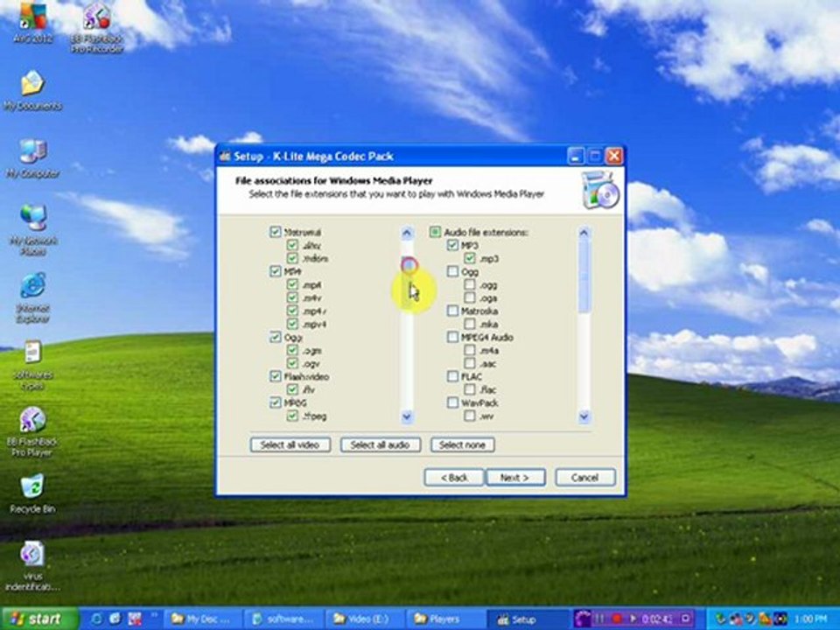Select the Recycle Bin icon

tap(32, 493)
